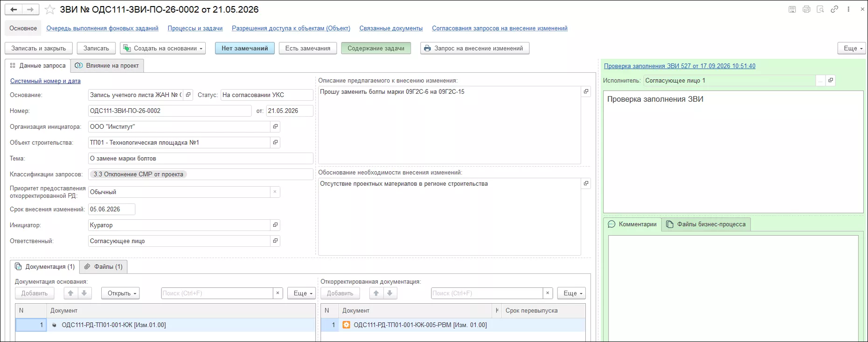This screenshot has width=868, height=342.
Task: Open Еще menu for Откорректированная документация
Action: coord(571,293)
